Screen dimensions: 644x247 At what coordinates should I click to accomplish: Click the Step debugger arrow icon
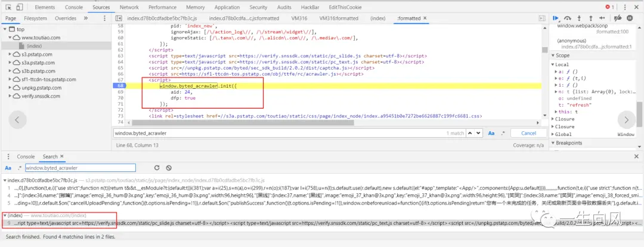click(x=602, y=18)
